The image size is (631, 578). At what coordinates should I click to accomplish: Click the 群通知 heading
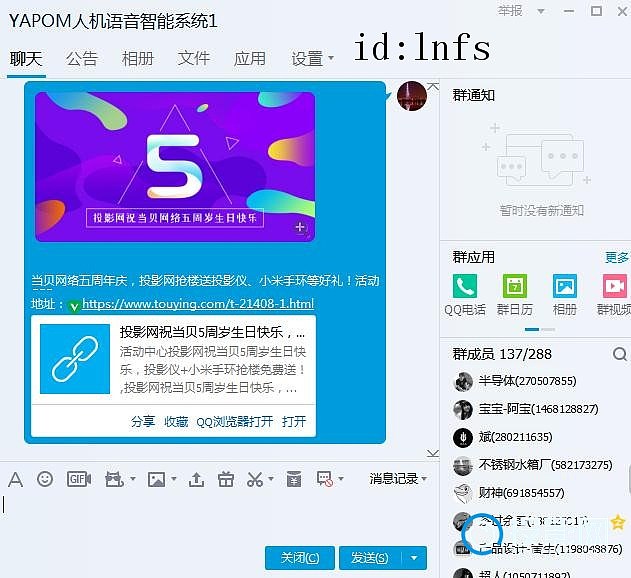click(474, 95)
